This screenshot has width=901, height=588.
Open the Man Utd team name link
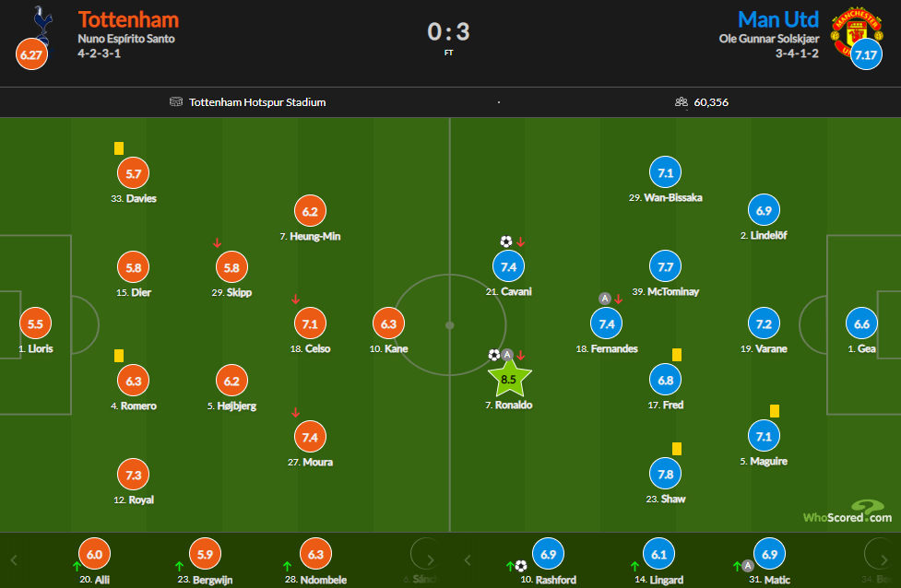pos(778,19)
